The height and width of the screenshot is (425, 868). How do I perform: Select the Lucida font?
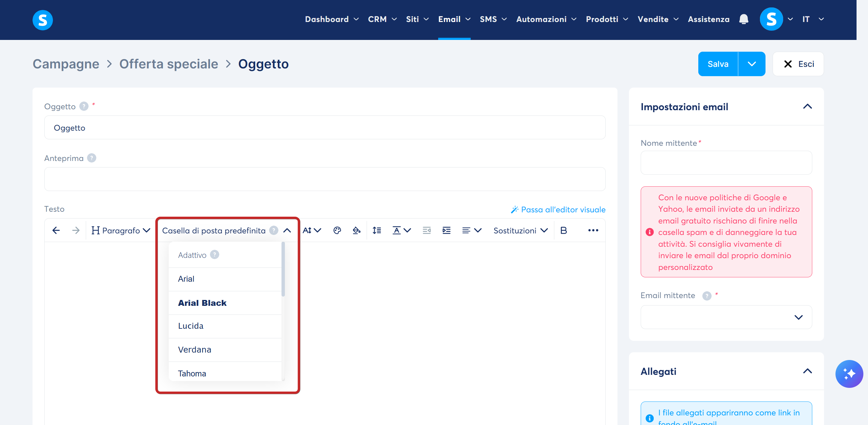coord(225,326)
